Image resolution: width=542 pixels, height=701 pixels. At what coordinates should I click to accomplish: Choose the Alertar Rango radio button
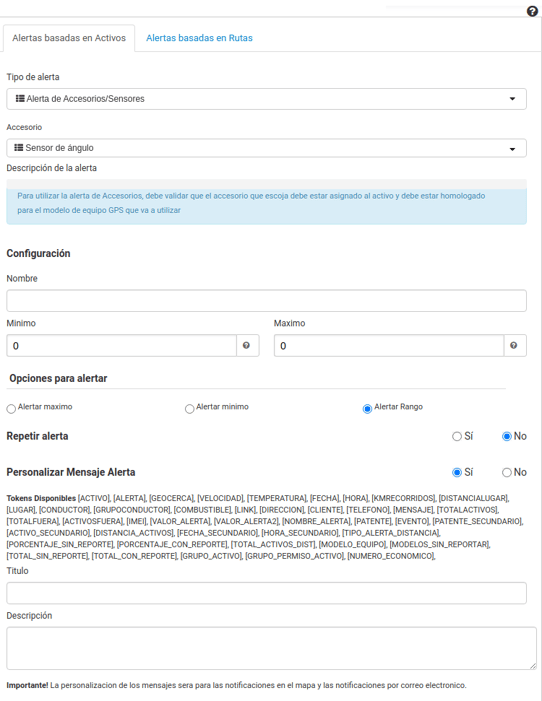coord(367,409)
